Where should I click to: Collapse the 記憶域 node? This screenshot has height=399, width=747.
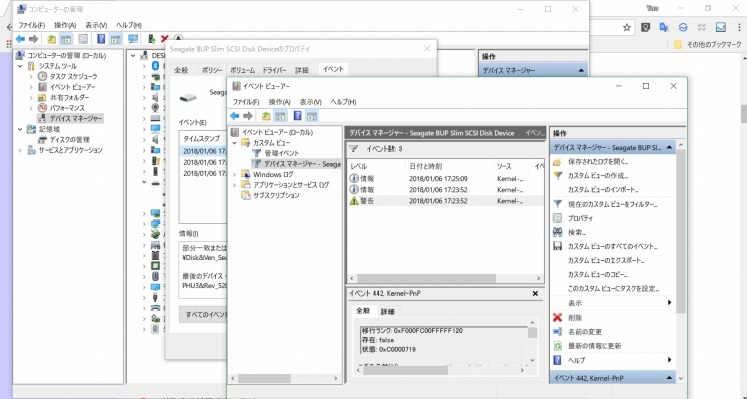20,129
